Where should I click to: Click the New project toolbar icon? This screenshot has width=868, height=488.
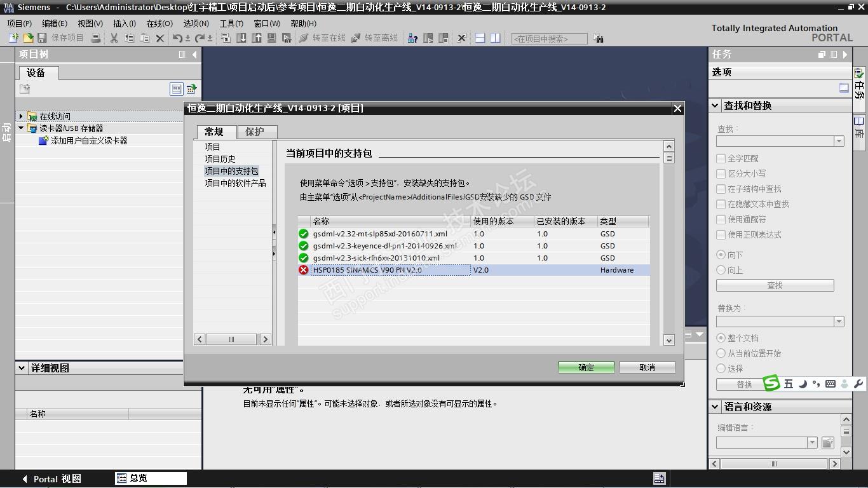click(13, 38)
